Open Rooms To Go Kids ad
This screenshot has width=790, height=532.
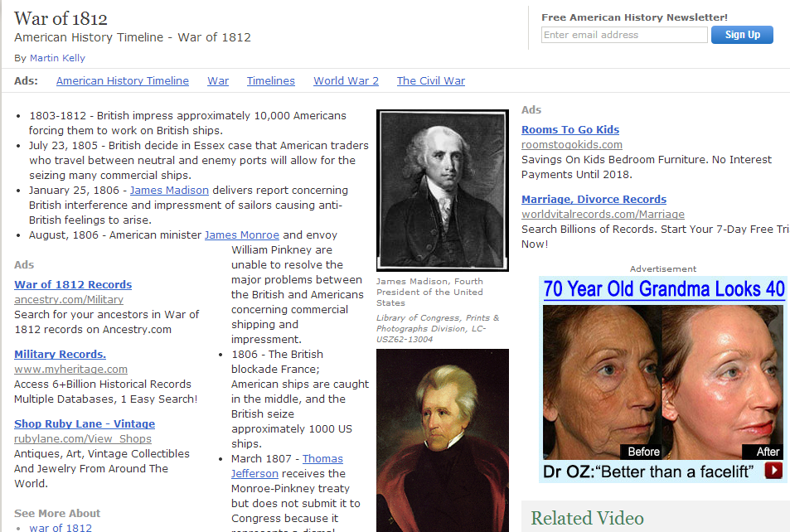pyautogui.click(x=570, y=129)
